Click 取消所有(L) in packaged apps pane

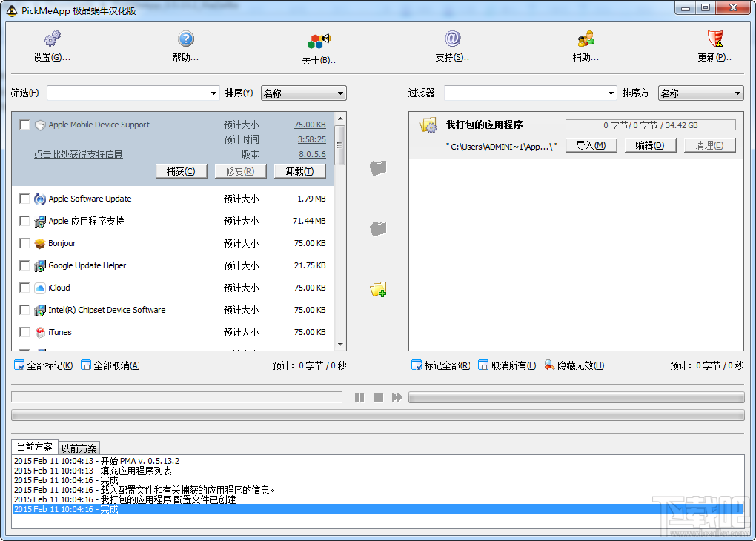507,365
